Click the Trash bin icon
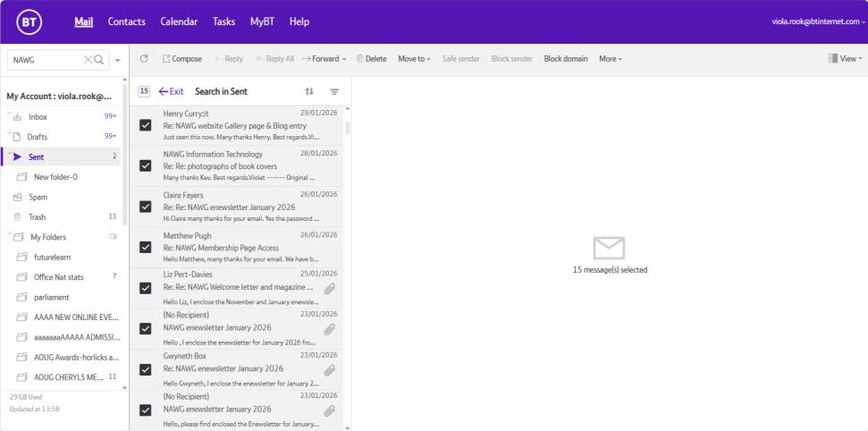 click(17, 216)
